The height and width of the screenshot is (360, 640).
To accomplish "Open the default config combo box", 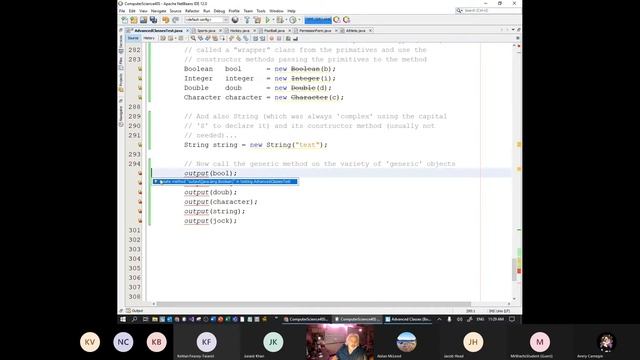I will pyautogui.click(x=206, y=20).
